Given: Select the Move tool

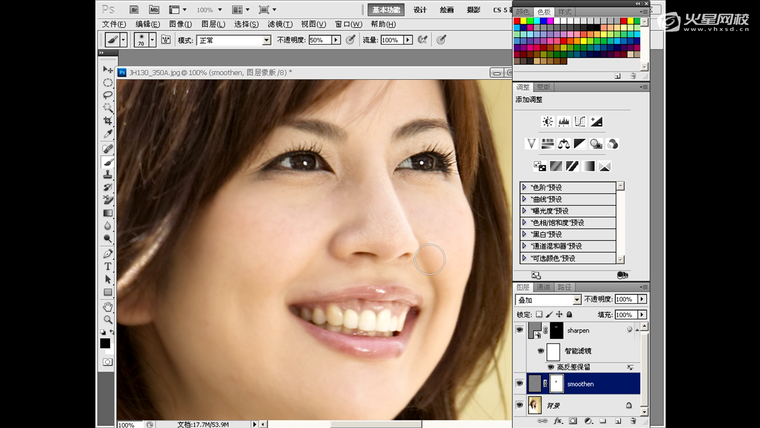Looking at the screenshot, I should coord(108,69).
